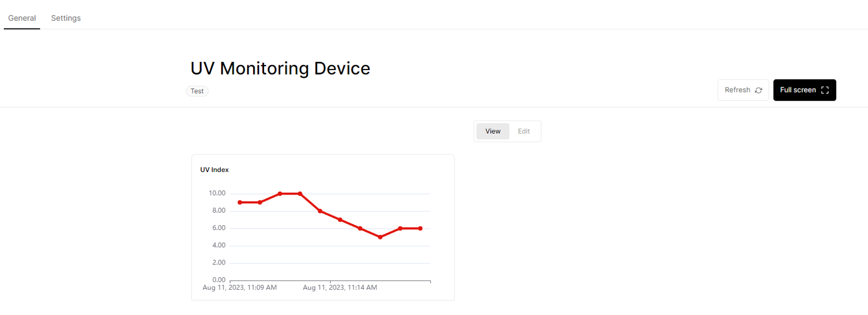
Task: Click the Refresh button label
Action: 737,90
